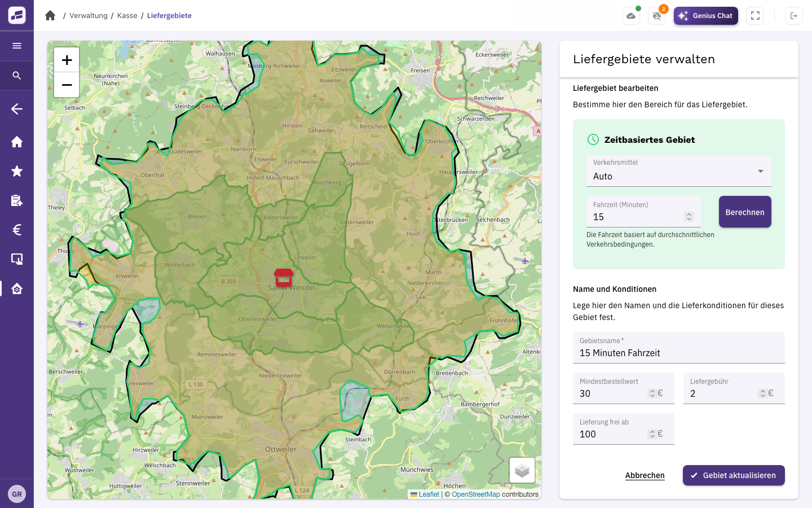
Task: Open the cloud sync status icon
Action: 631,16
